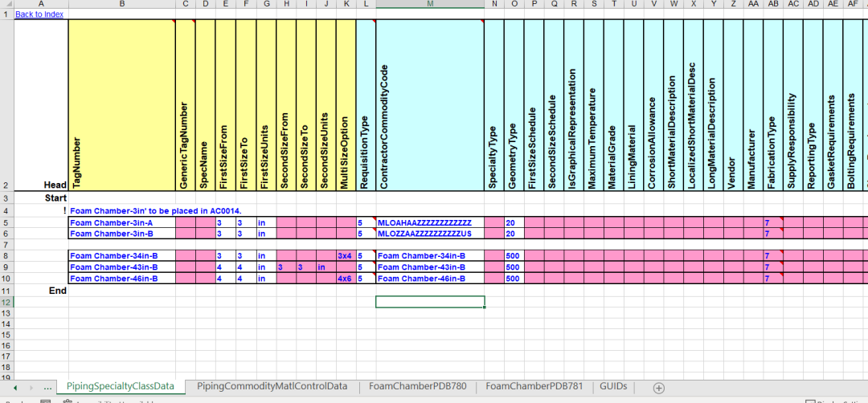Click the CorrosionAllowance header cell
The image size is (868, 403).
point(653,106)
